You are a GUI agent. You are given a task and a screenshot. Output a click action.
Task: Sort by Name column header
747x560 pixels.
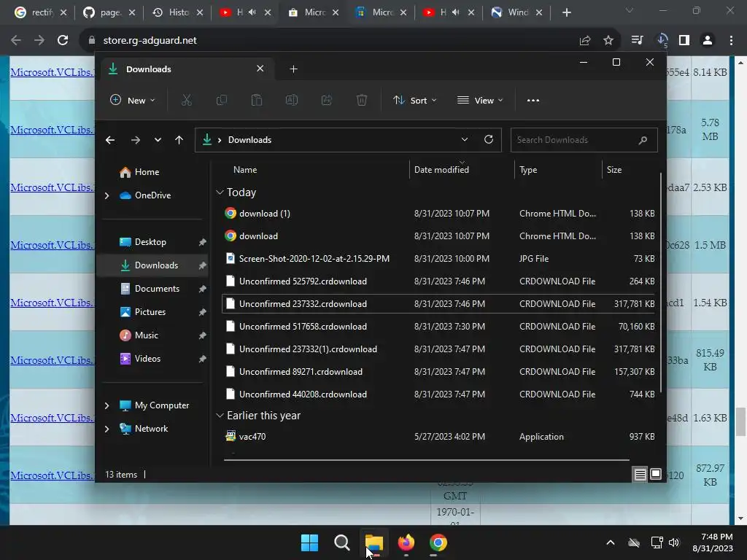pos(245,169)
